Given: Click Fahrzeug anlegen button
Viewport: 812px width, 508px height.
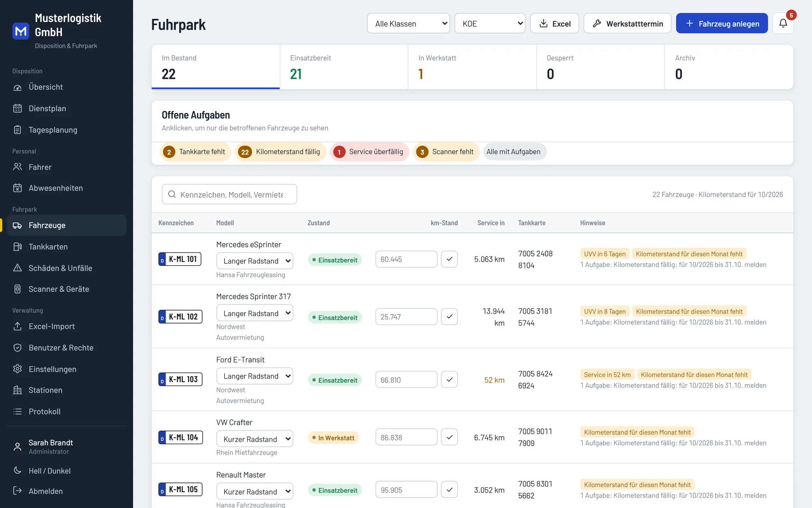Looking at the screenshot, I should tap(722, 24).
